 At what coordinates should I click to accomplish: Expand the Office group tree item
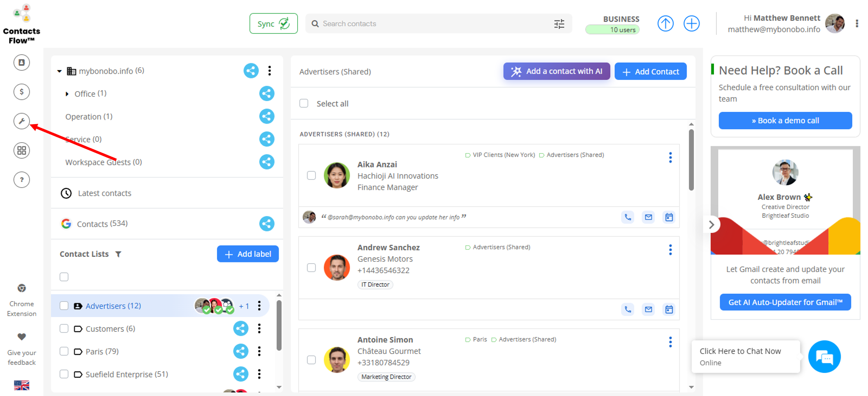67,94
